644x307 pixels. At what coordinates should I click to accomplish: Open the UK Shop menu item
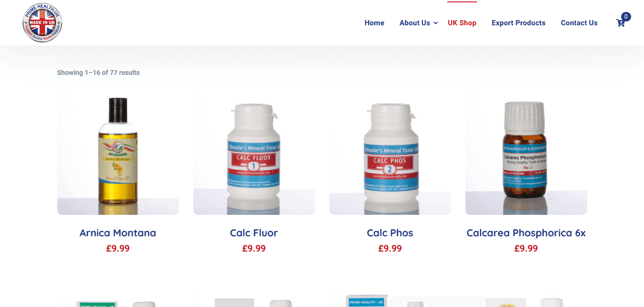462,23
